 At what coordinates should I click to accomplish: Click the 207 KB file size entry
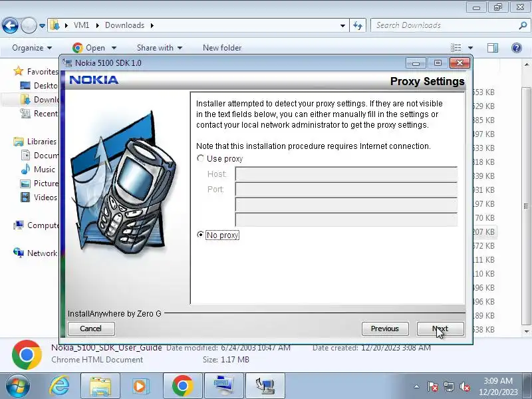point(484,231)
